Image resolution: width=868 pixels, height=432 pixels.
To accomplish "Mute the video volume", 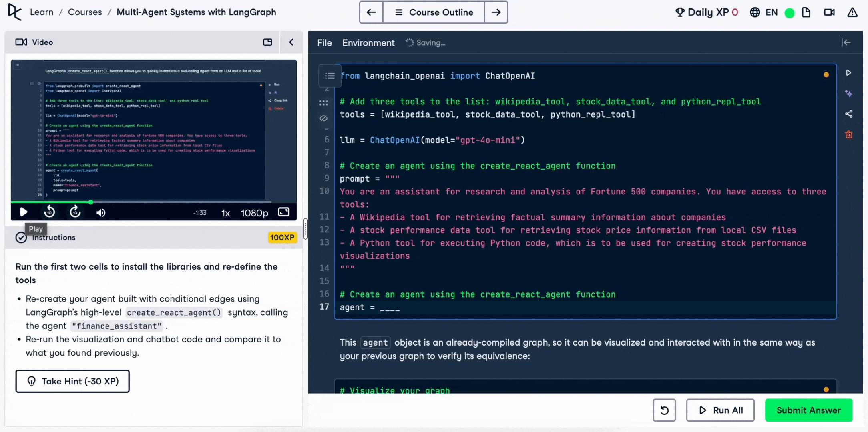I will point(101,213).
